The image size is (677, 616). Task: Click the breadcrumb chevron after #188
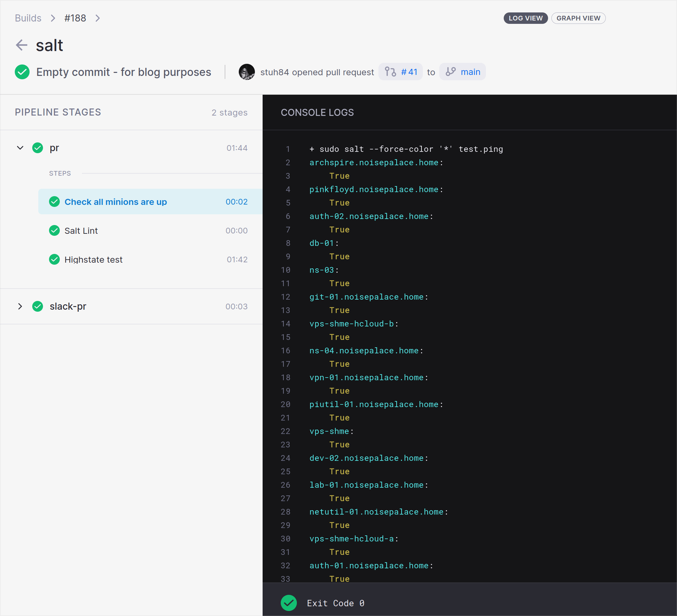click(x=98, y=18)
